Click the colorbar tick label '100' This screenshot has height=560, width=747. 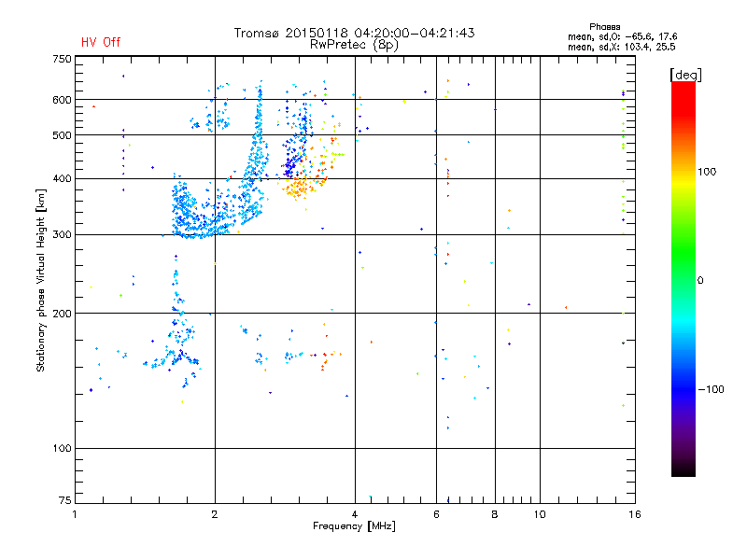point(707,172)
